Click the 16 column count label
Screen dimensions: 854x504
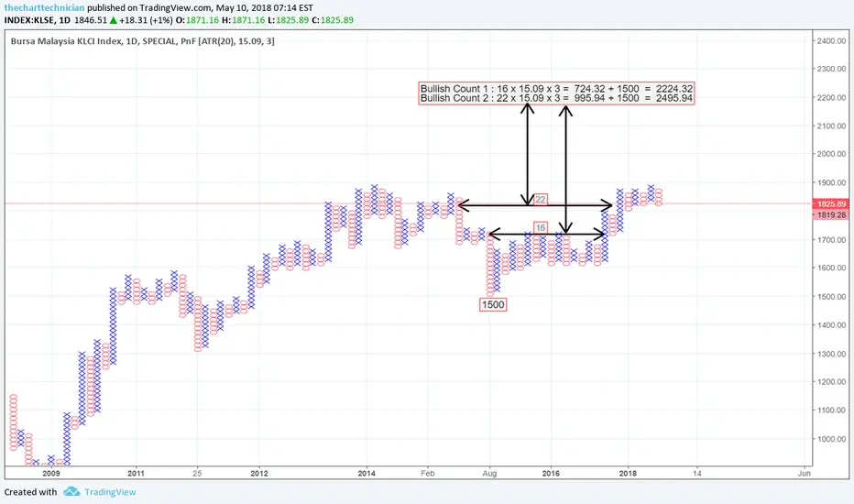pyautogui.click(x=541, y=228)
